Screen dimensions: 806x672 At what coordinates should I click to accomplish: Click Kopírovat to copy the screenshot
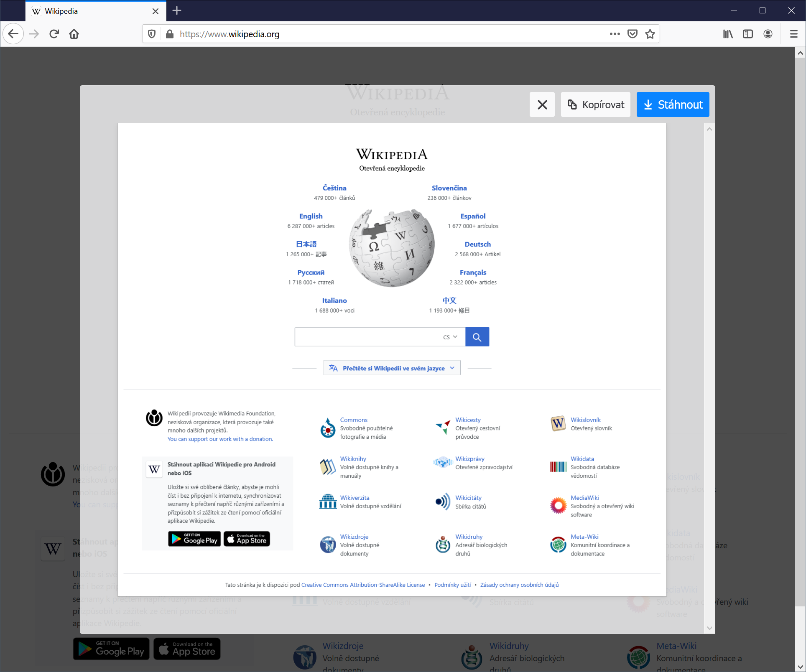[596, 104]
